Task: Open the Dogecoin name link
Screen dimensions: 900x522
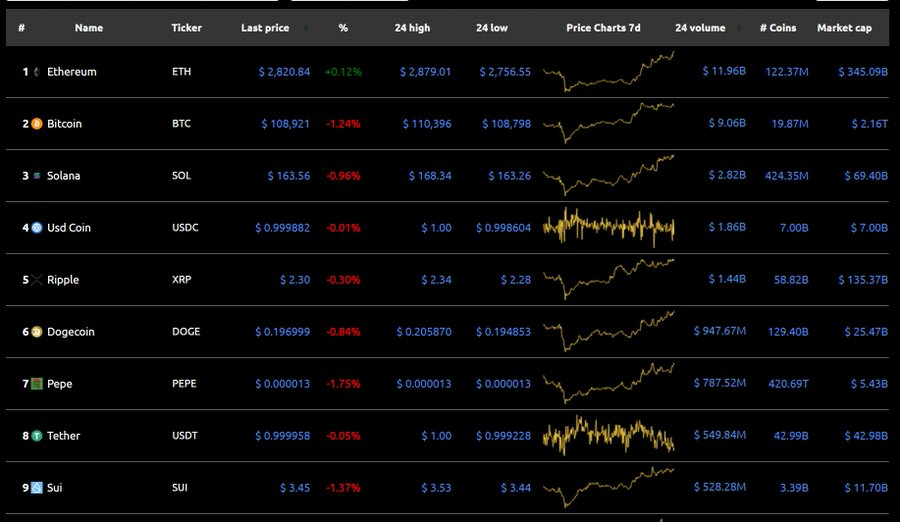Action: 71,332
